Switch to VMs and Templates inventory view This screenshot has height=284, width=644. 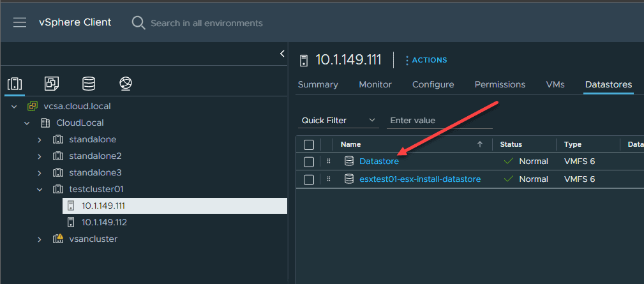[x=52, y=84]
